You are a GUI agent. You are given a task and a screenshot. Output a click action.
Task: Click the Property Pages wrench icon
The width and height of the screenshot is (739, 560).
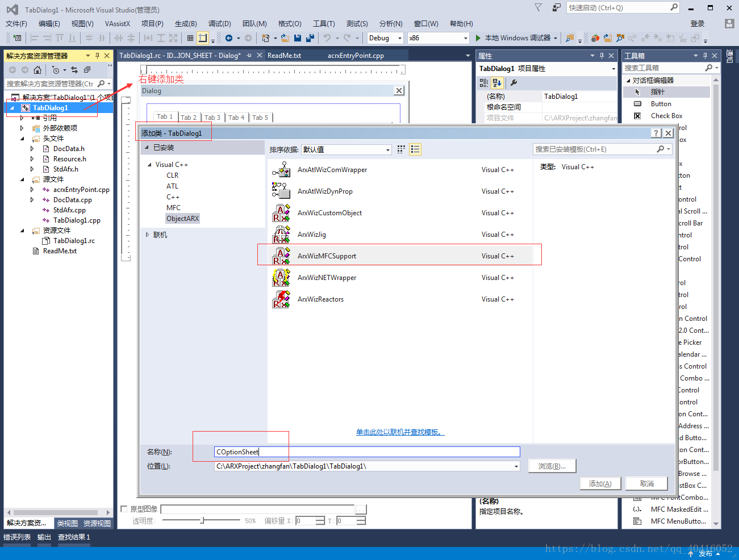513,82
